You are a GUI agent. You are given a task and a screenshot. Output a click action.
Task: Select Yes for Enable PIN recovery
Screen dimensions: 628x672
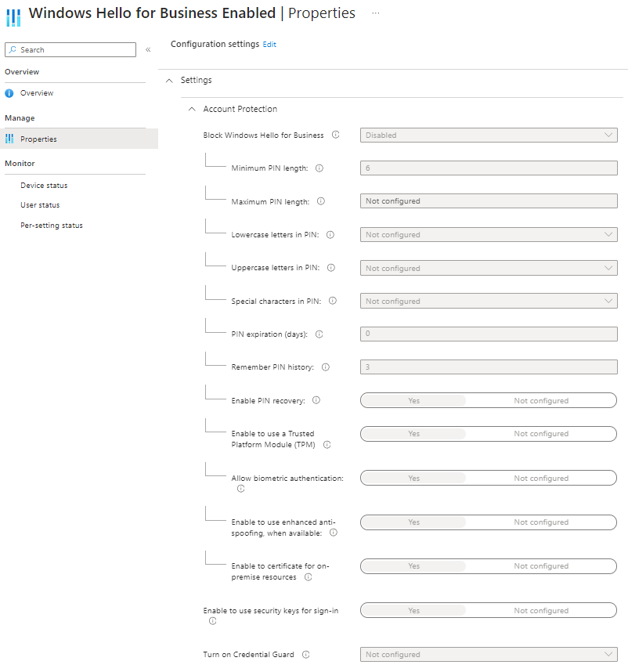point(413,400)
